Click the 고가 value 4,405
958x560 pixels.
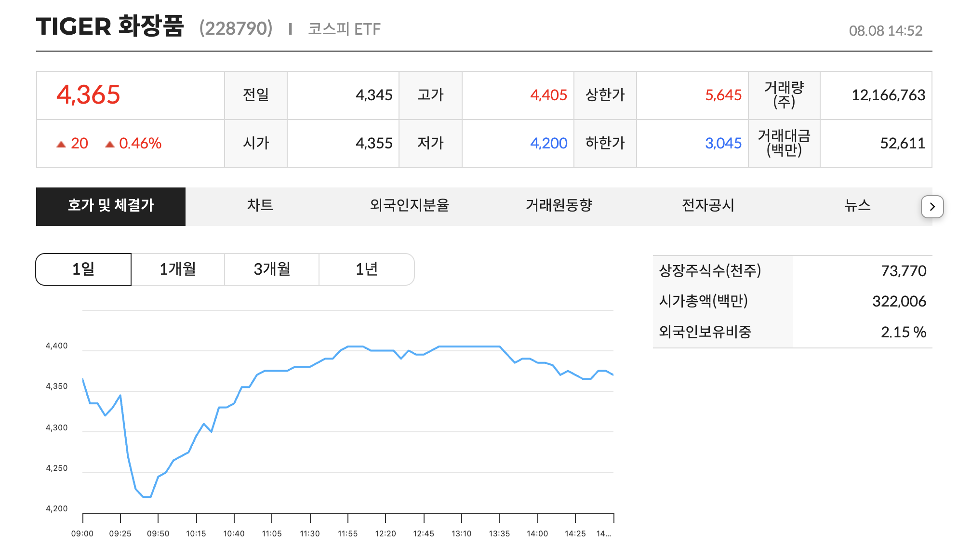tap(548, 95)
